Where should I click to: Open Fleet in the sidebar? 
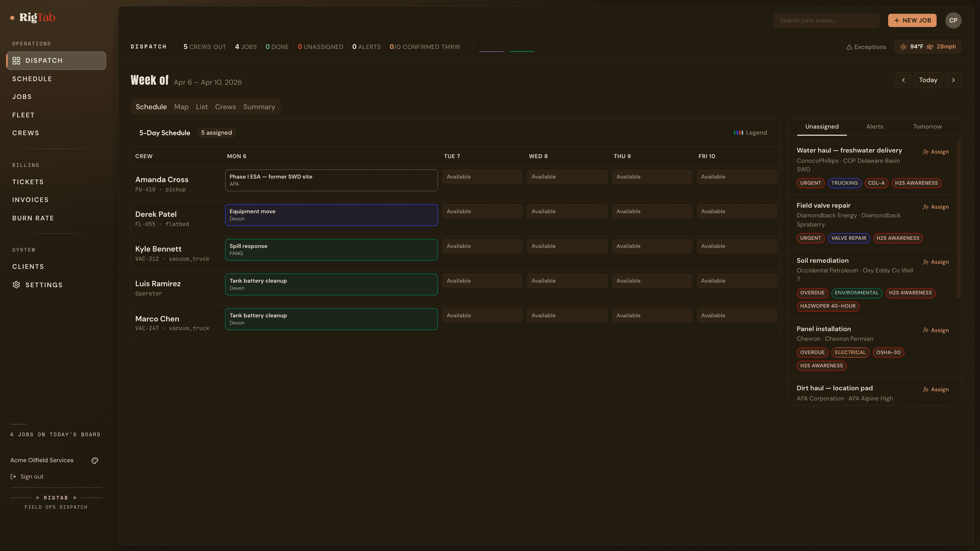coord(23,115)
